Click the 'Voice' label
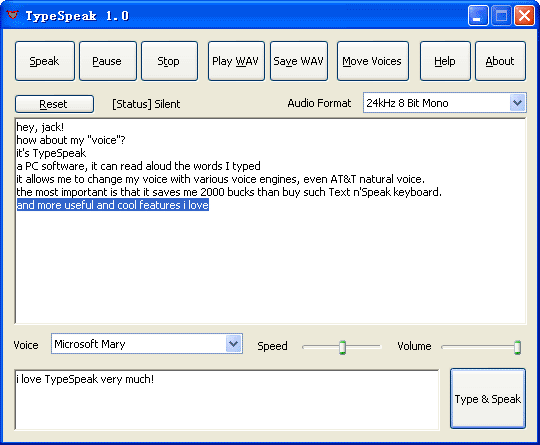540x445 pixels. [x=26, y=345]
